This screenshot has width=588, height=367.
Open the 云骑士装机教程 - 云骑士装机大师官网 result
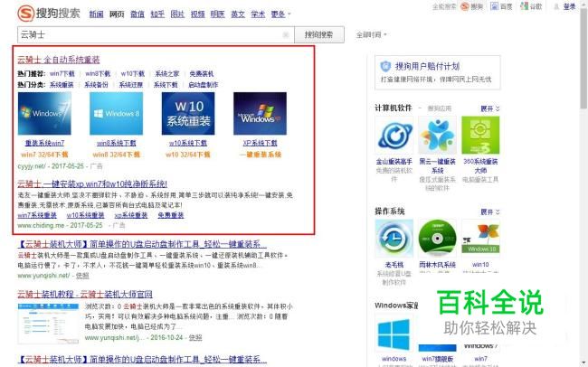85,294
